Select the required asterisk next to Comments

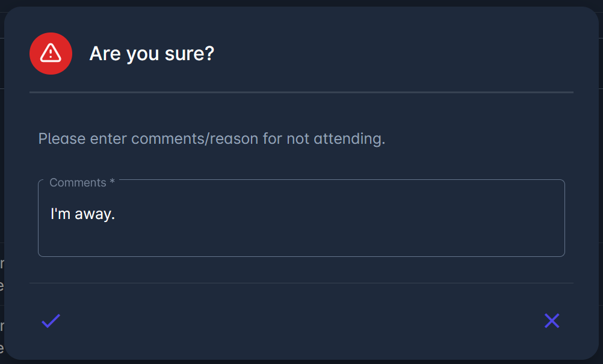(x=111, y=182)
